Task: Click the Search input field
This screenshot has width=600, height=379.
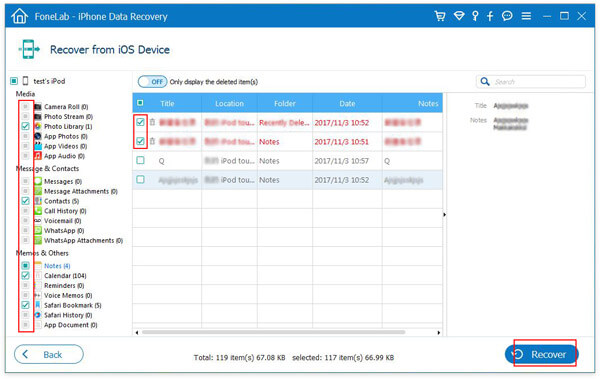Action: pyautogui.click(x=538, y=82)
